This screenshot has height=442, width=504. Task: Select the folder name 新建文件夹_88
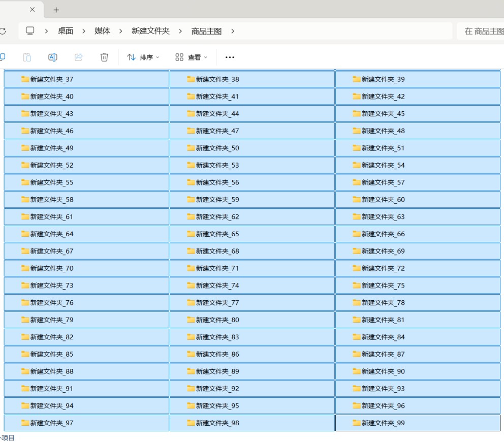tap(52, 371)
